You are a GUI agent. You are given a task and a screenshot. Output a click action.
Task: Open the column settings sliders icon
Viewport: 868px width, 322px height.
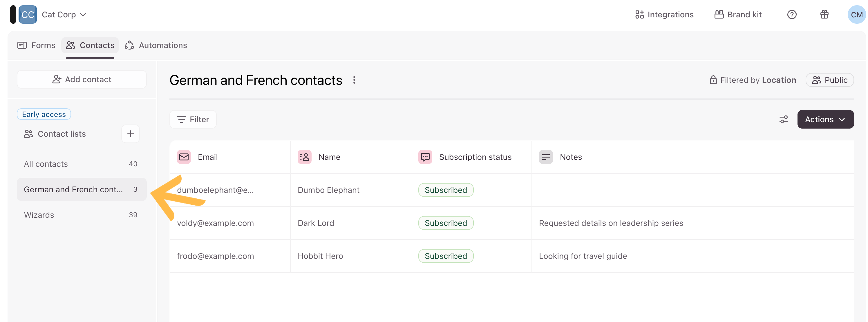pos(783,119)
